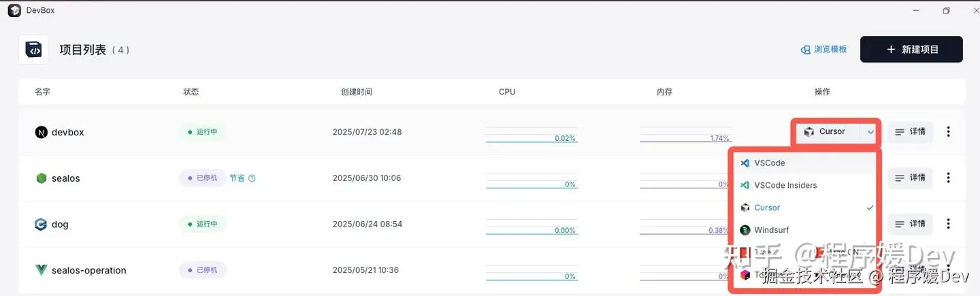This screenshot has width=980, height=296.
Task: Click the Next.js icon beside devbox
Action: pos(41,132)
